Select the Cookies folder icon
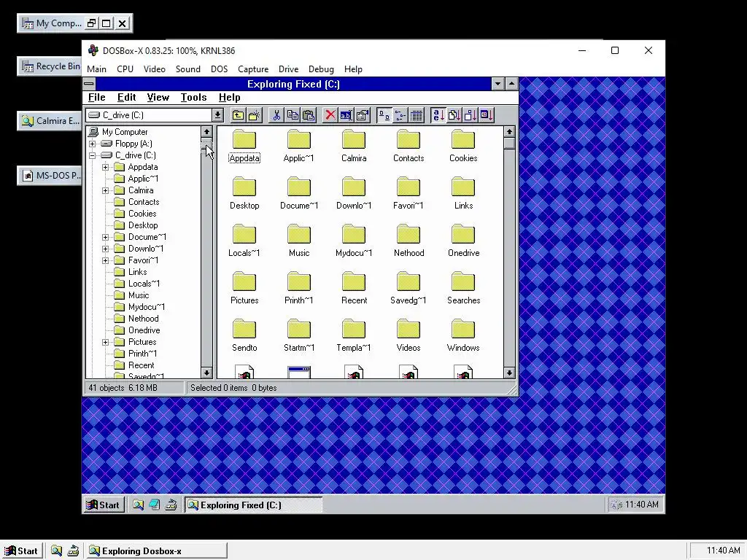 point(463,146)
